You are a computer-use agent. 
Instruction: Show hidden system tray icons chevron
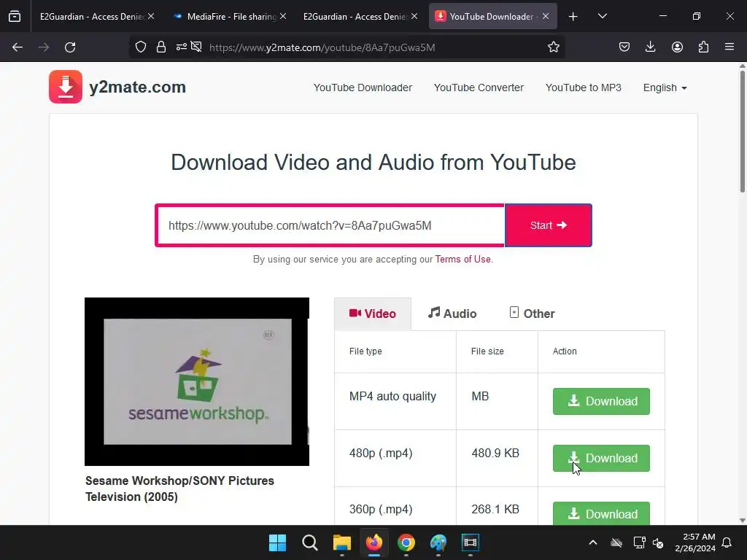[593, 542]
